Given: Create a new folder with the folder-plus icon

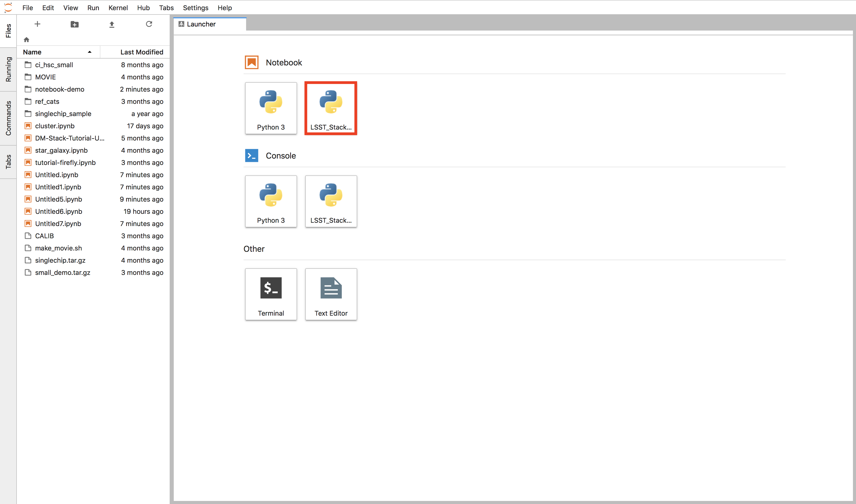Looking at the screenshot, I should point(74,24).
